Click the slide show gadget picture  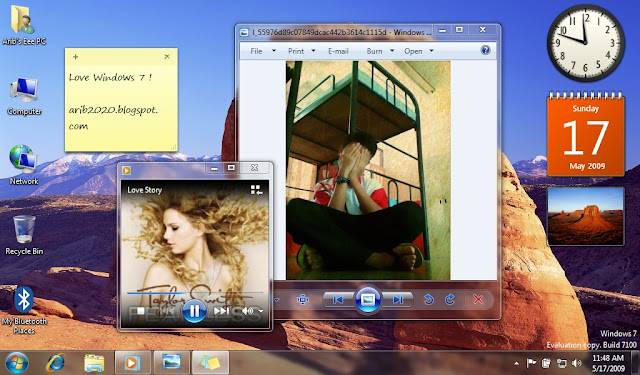click(586, 216)
